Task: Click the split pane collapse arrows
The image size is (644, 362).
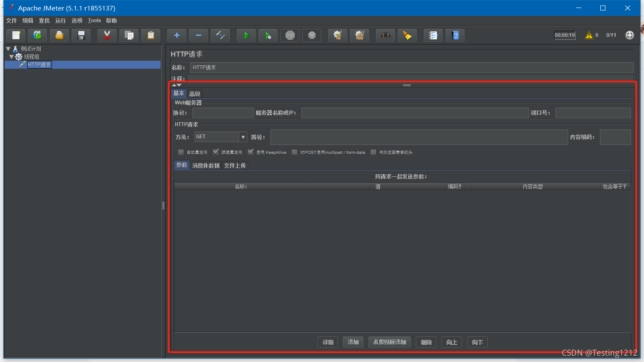Action: pos(177,85)
